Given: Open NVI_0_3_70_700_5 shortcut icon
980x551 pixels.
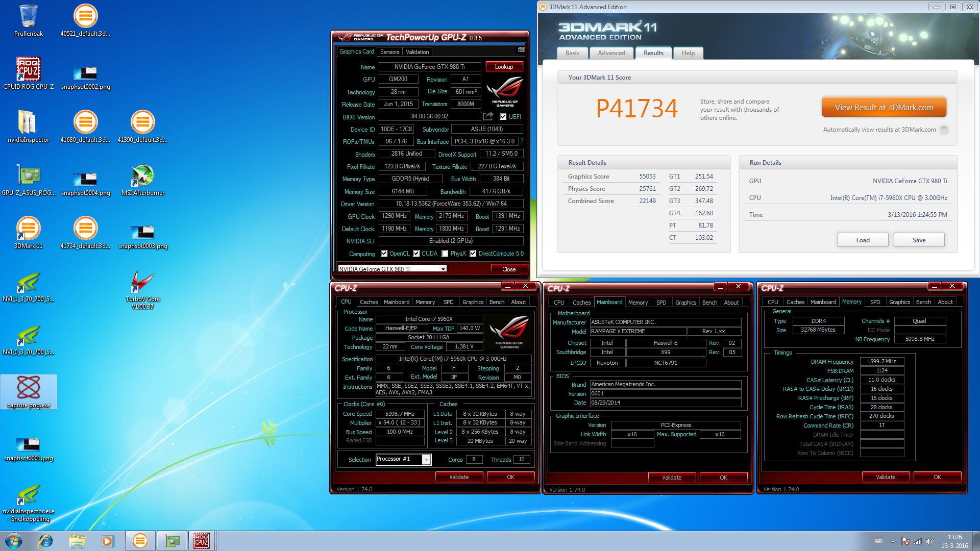Looking at the screenshot, I should tap(29, 339).
